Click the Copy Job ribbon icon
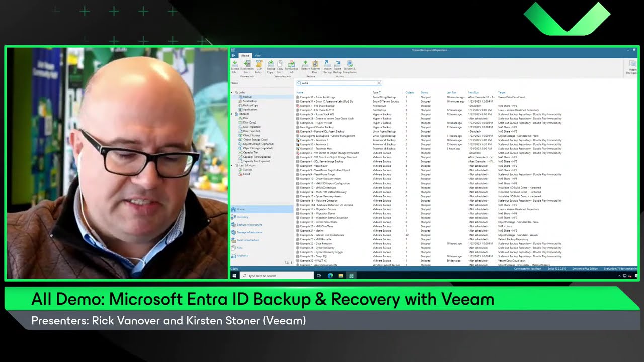This screenshot has height=362, width=644. tap(280, 67)
